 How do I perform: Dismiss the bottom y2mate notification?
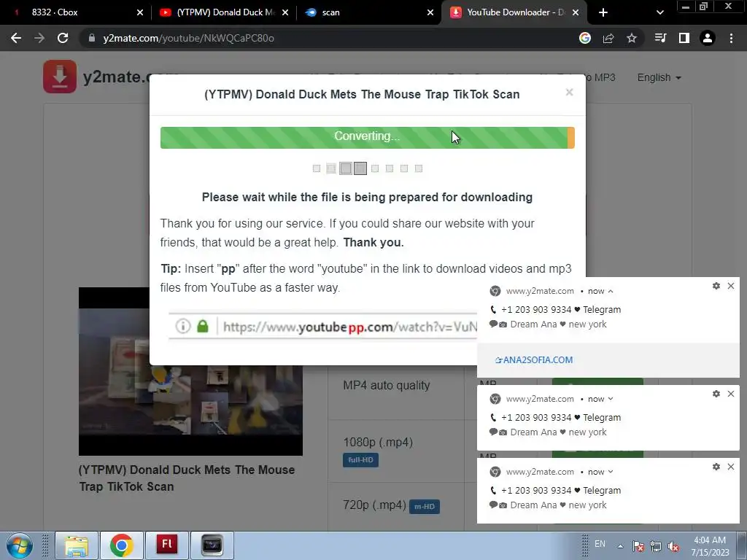731,467
